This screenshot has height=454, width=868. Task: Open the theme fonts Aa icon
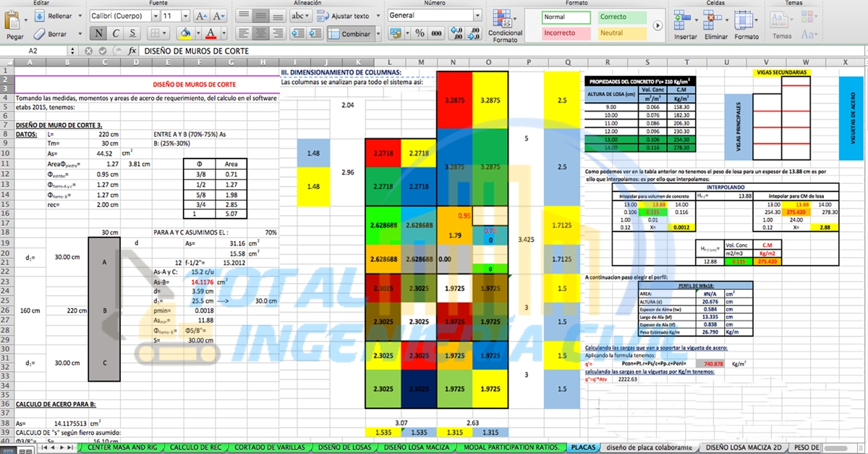coord(808,34)
